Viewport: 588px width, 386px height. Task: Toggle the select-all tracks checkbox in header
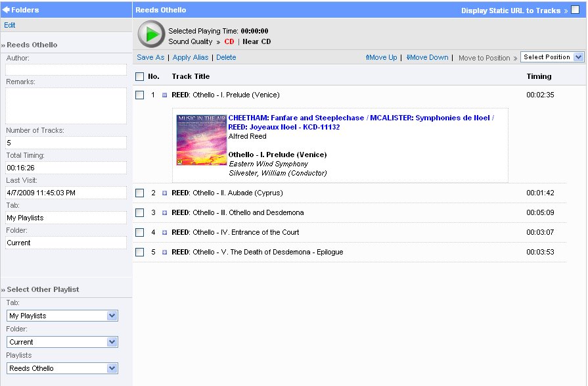tap(139, 76)
